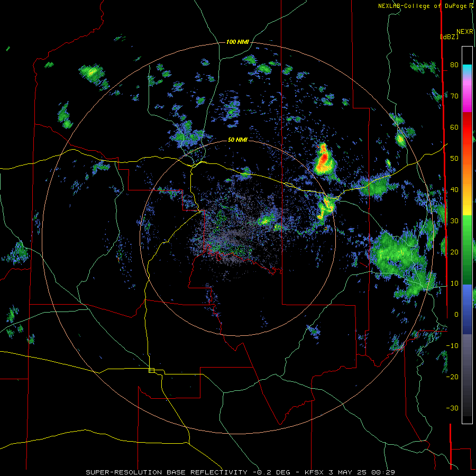Screen dimensions: 476x476
Task: Click the -30 value on color scale
Action: point(452,408)
